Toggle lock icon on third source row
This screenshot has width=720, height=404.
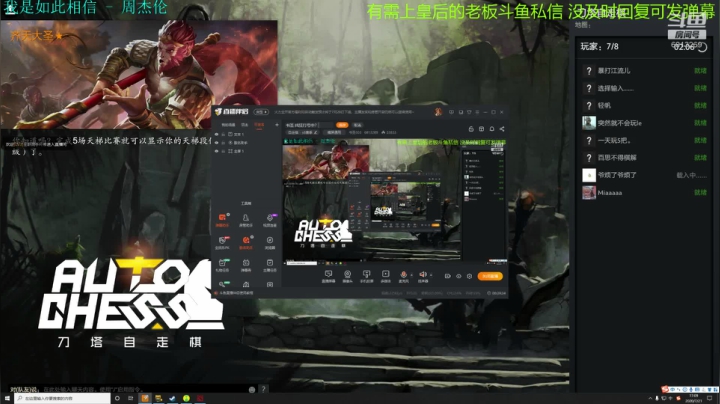tap(223, 151)
